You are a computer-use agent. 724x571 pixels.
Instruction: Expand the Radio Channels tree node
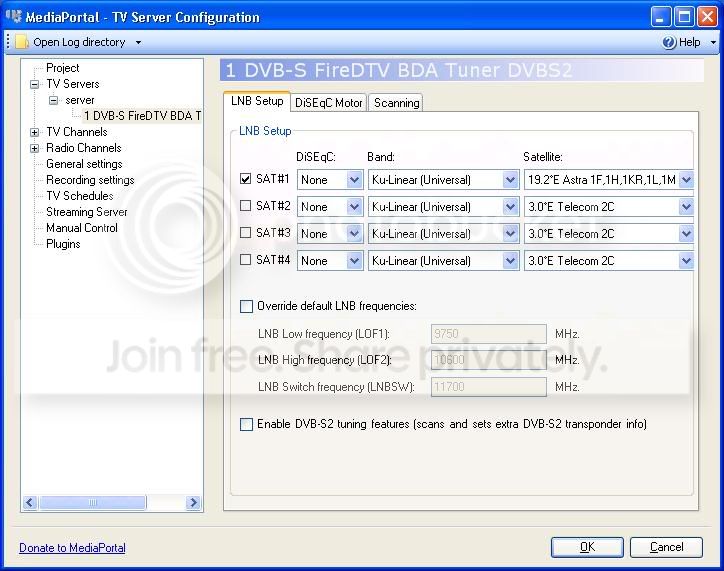(35, 148)
